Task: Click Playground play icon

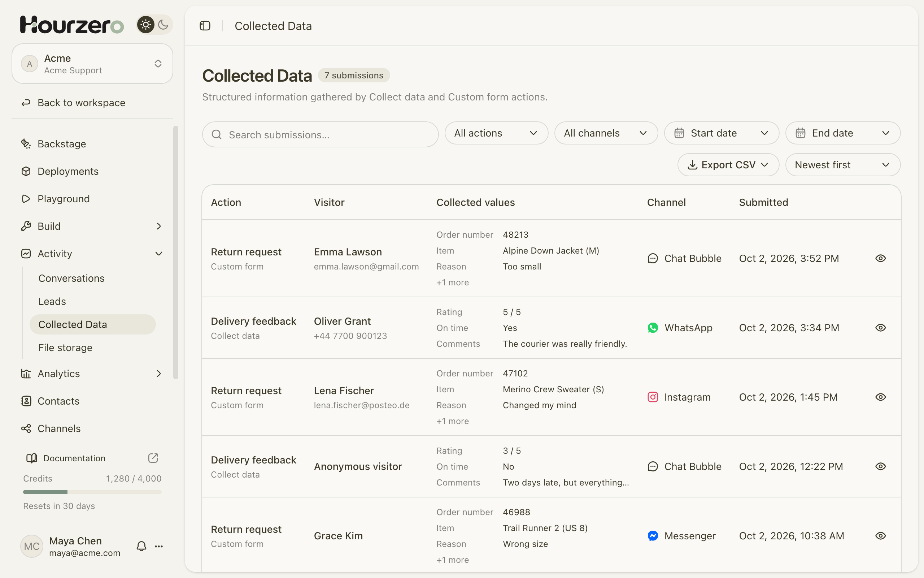Action: [x=26, y=199]
